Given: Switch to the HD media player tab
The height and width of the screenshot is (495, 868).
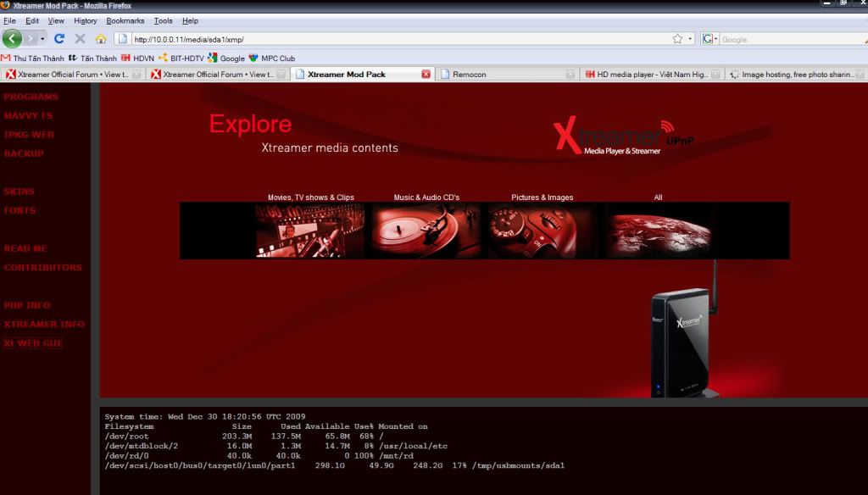Looking at the screenshot, I should point(652,75).
